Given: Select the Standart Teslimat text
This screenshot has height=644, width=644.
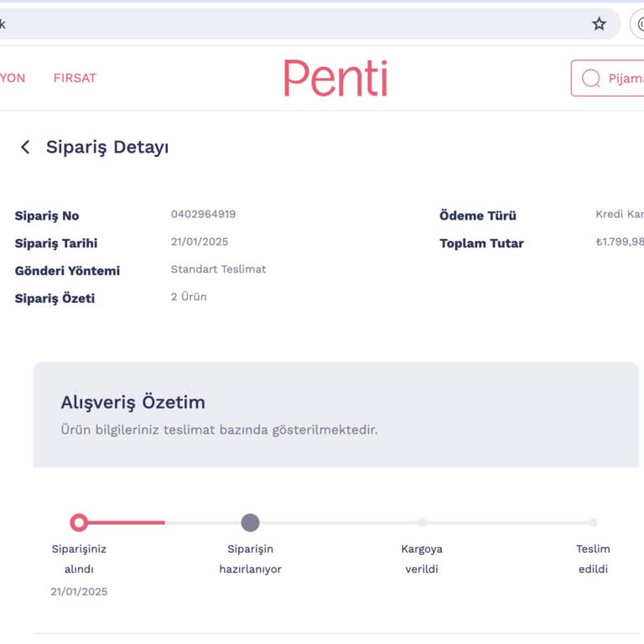Looking at the screenshot, I should pos(219,269).
